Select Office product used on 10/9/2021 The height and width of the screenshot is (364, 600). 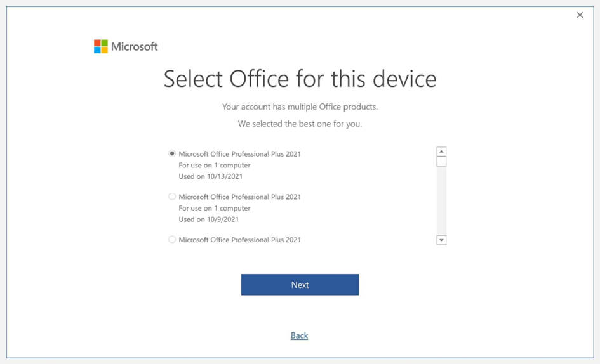pos(172,197)
